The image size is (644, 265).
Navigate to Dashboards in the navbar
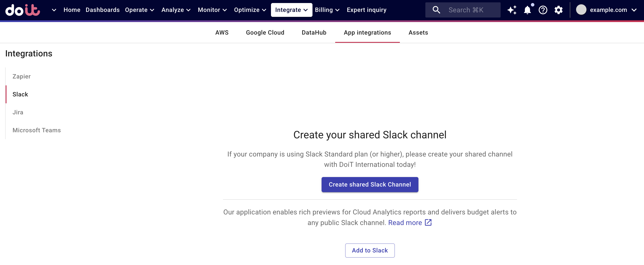click(103, 10)
